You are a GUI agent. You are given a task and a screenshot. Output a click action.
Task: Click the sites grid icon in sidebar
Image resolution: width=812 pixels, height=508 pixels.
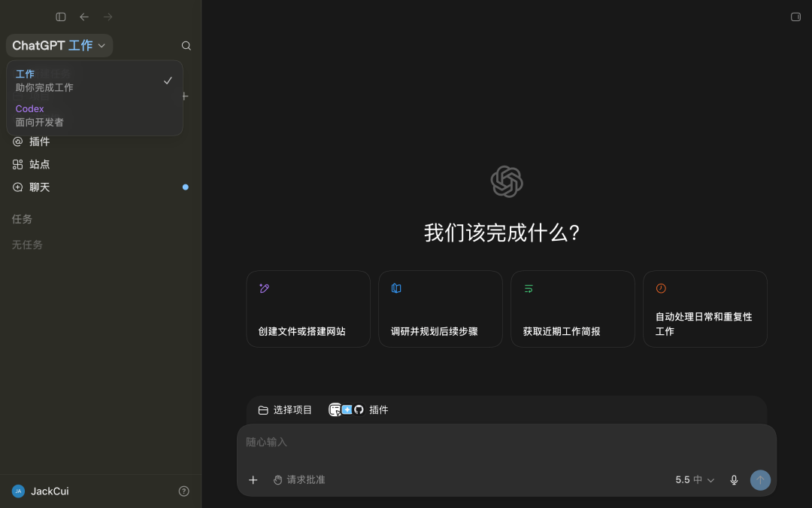(17, 164)
